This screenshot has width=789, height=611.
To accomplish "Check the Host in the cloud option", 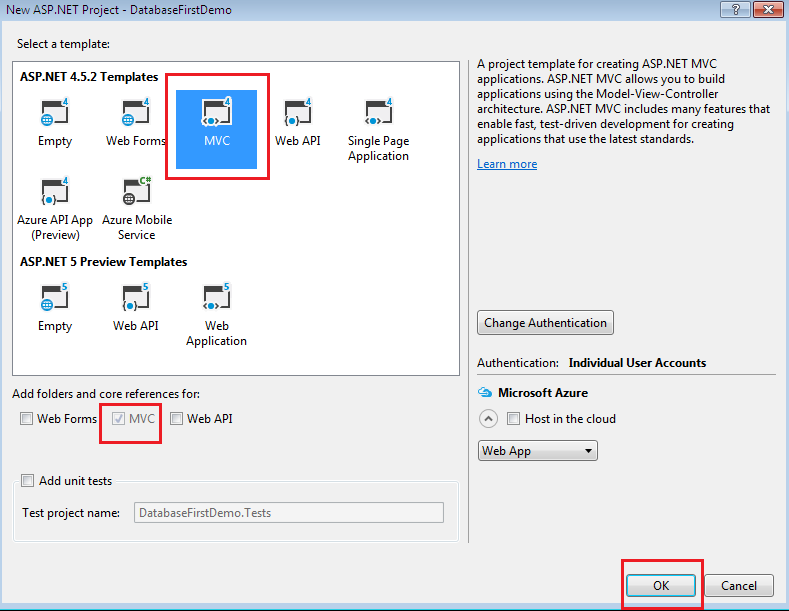I will click(513, 419).
